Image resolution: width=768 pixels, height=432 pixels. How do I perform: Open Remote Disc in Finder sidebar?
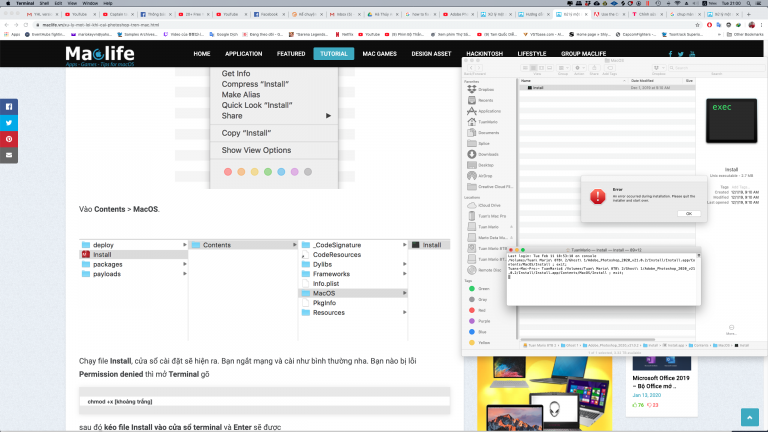(x=485, y=270)
